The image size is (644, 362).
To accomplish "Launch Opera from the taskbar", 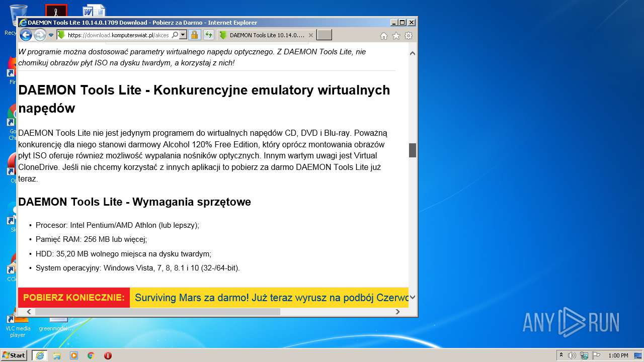I will point(108,355).
